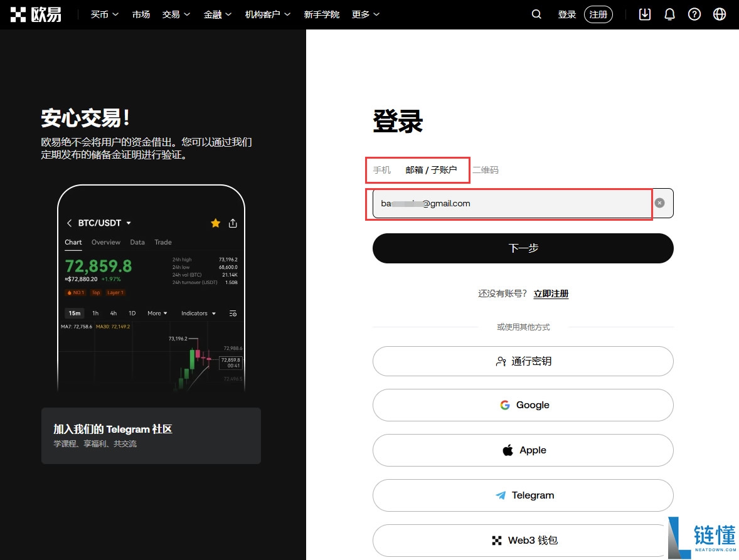Click the back arrow beside BTC/USDT

(69, 223)
